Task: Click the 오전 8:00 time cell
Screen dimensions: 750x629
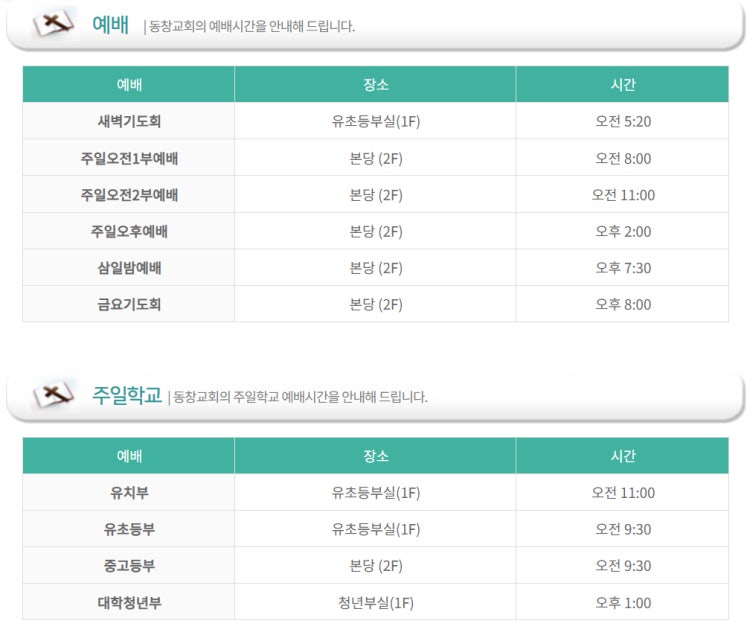Action: click(623, 158)
